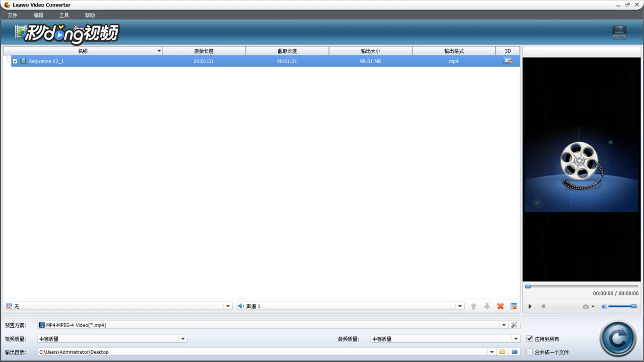
Task: Open profile settings wrench icon
Action: coord(514,325)
